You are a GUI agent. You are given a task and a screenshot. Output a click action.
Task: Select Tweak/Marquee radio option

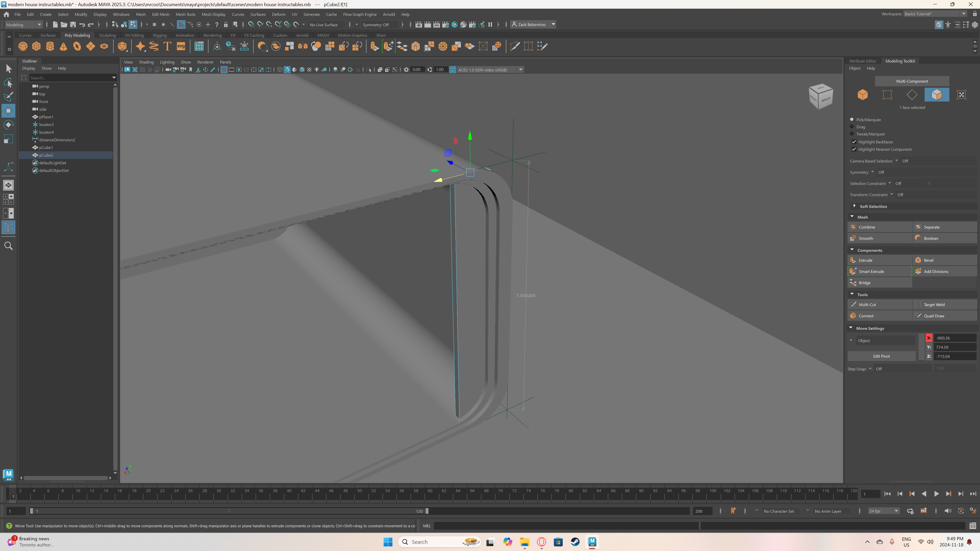(x=852, y=134)
